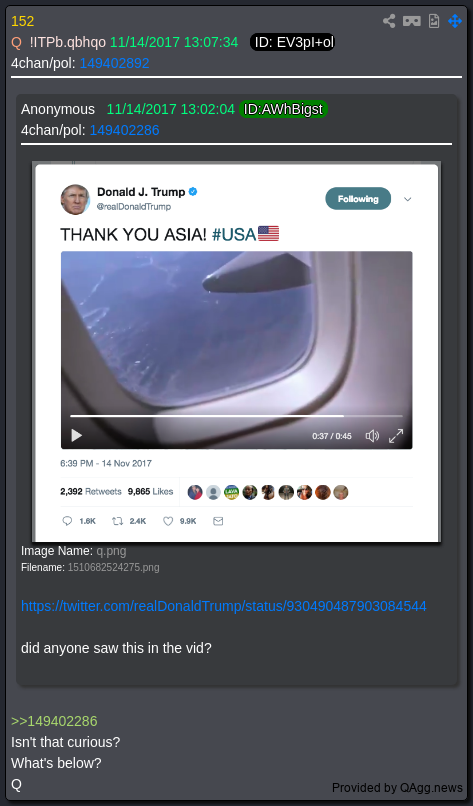
Task: Click the blue move arrows icon
Action: pos(455,21)
